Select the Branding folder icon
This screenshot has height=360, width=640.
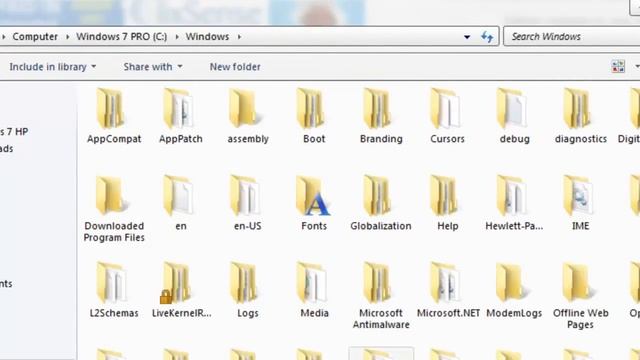point(377,109)
